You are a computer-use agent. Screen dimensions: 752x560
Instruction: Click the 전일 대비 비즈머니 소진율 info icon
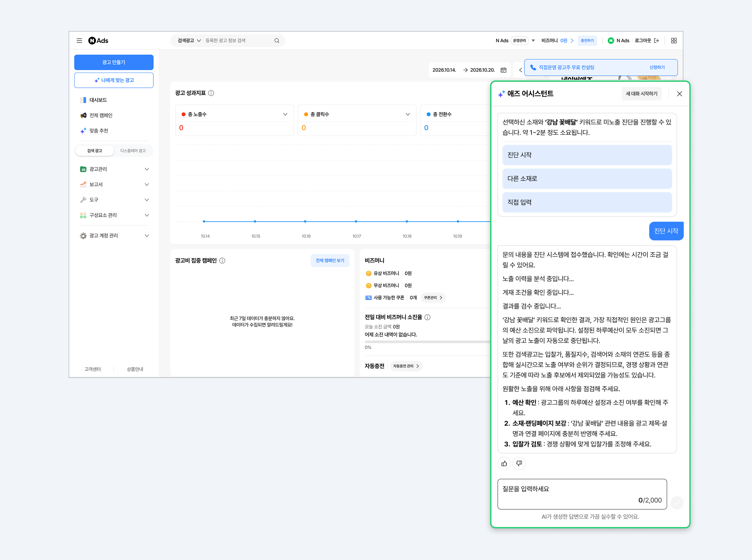[427, 317]
